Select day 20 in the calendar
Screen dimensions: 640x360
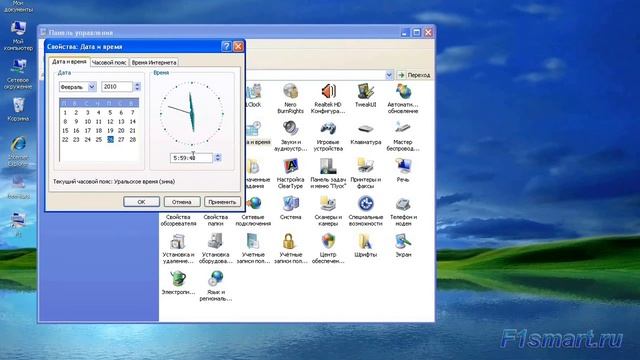click(x=121, y=131)
